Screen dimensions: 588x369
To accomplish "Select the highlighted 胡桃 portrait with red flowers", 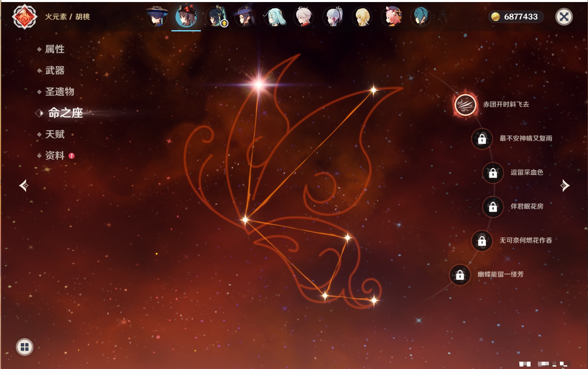I will 186,17.
